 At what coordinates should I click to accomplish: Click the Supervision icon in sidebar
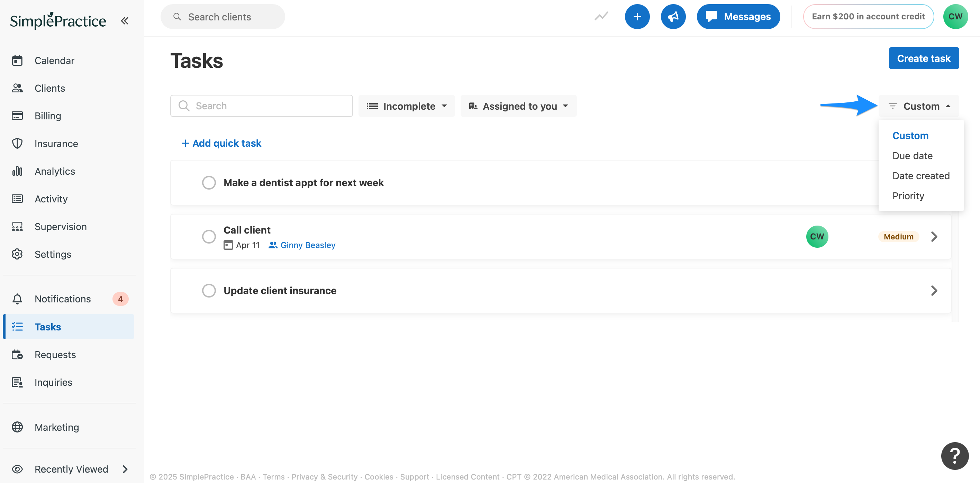click(17, 227)
